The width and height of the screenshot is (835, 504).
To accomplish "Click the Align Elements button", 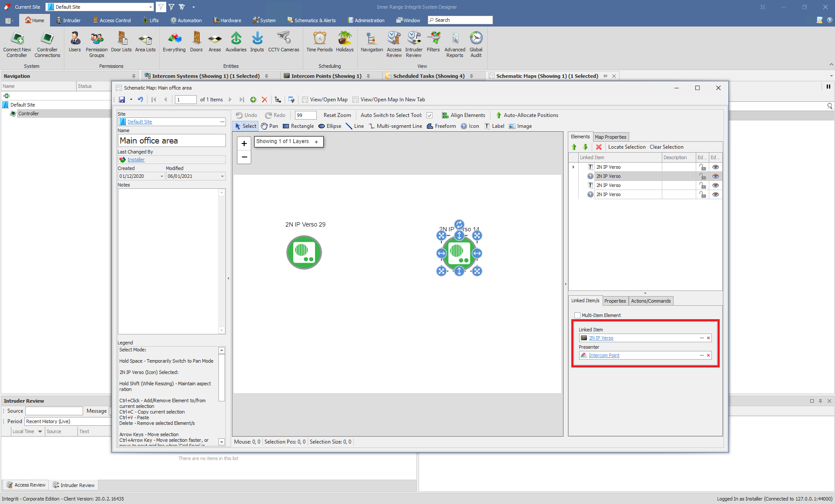I will (x=463, y=115).
